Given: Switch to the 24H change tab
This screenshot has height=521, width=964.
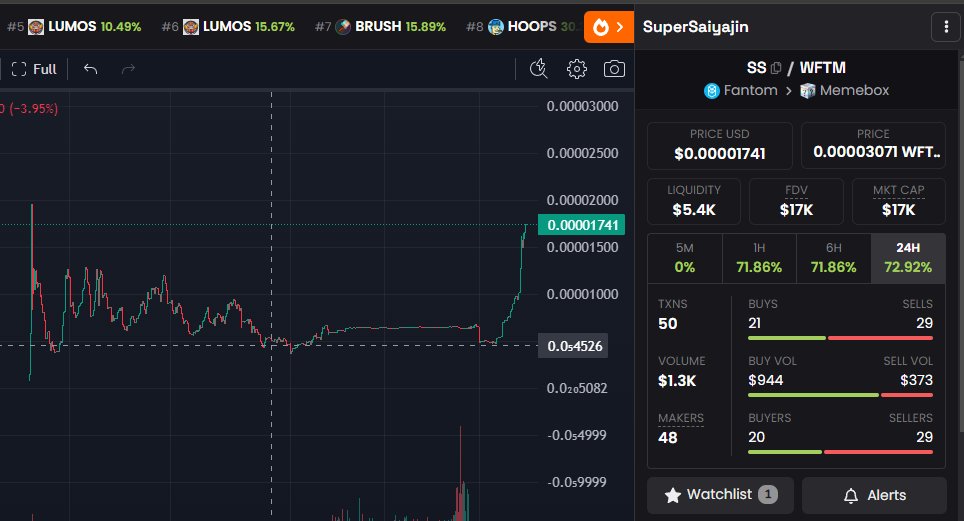Looking at the screenshot, I should coord(908,258).
